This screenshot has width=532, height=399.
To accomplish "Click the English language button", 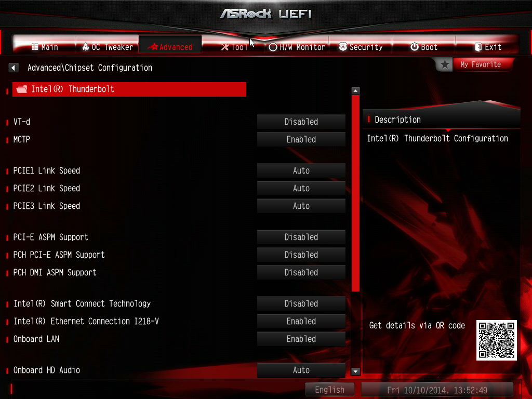I will pos(329,390).
